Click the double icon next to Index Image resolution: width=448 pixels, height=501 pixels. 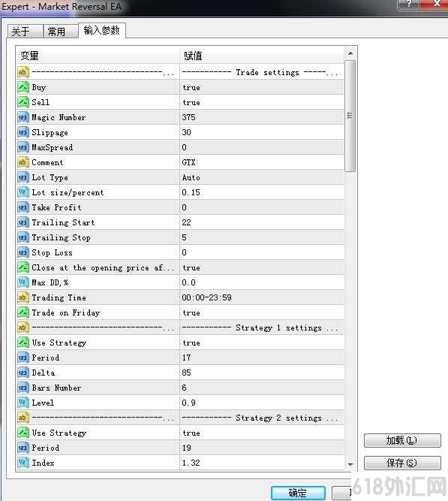point(23,463)
